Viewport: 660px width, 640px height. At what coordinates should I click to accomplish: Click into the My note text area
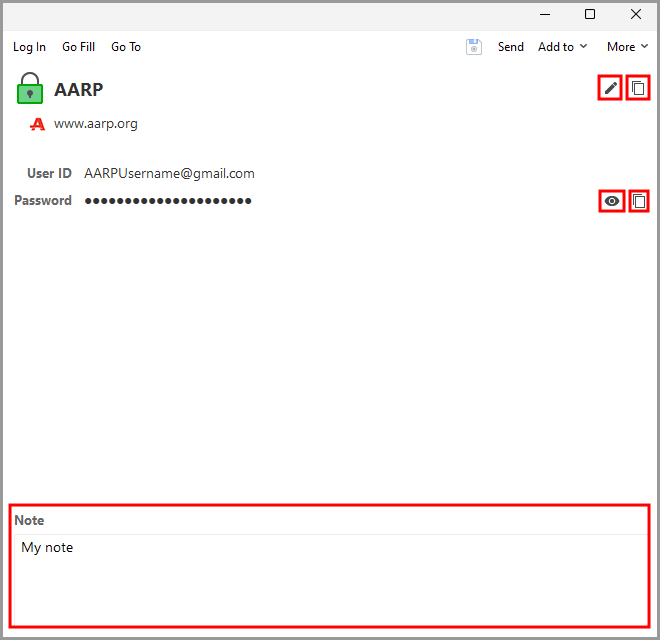pos(330,579)
